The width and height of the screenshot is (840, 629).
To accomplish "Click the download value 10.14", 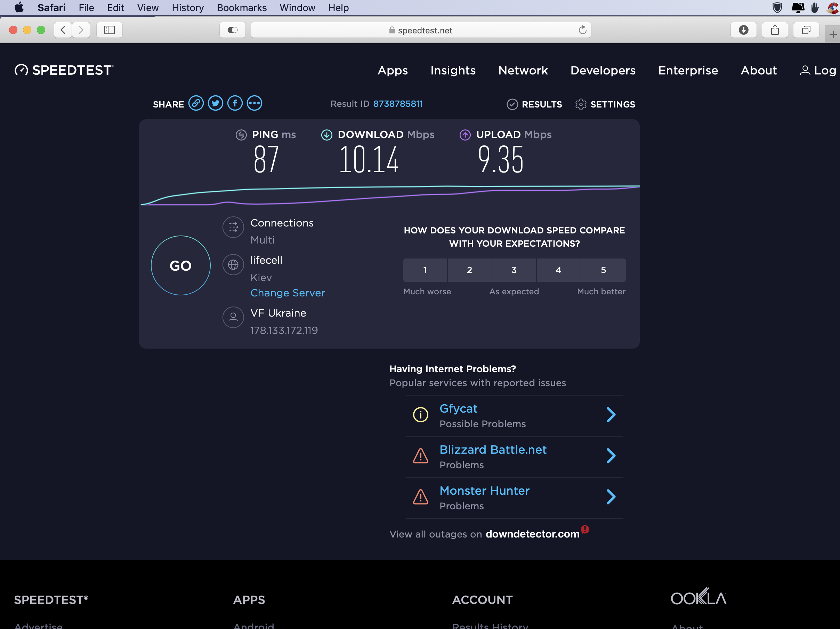I will 369,160.
